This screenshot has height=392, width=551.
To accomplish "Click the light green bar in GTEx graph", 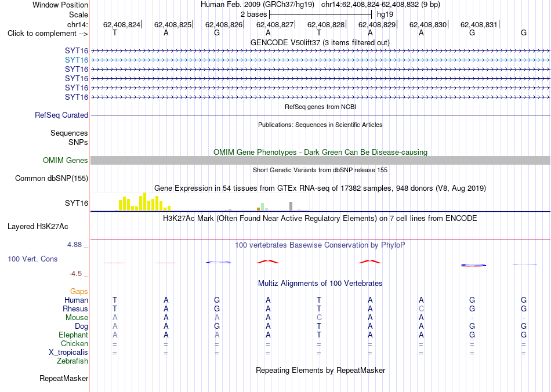I will click(262, 207).
